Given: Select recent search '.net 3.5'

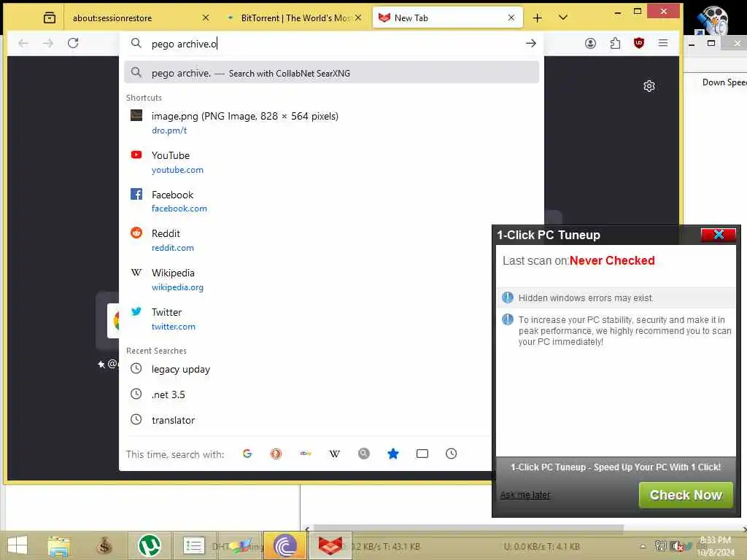Looking at the screenshot, I should (x=308, y=394).
